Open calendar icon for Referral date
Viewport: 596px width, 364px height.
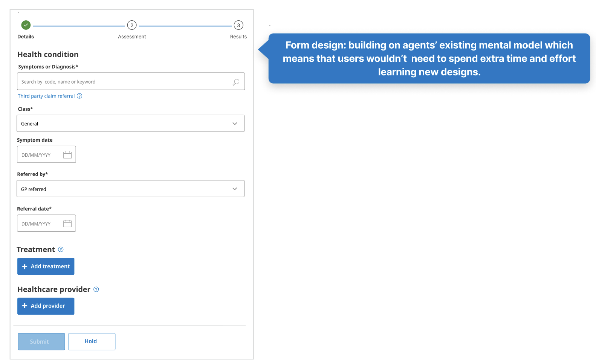pos(67,223)
